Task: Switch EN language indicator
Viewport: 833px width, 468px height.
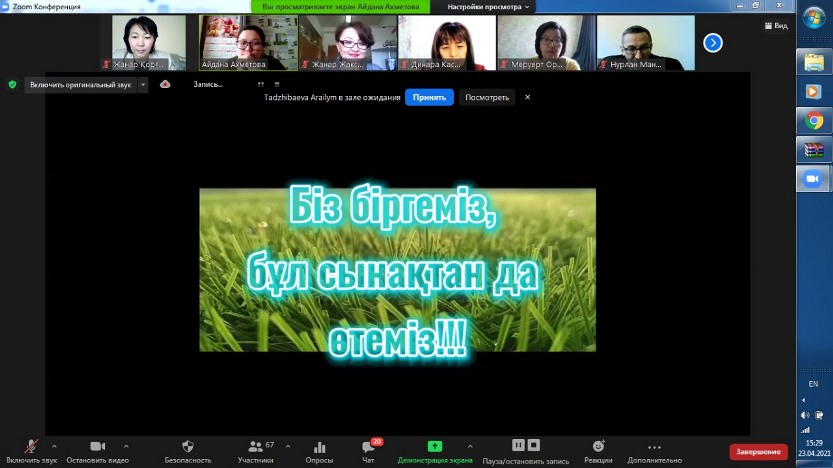Action: pyautogui.click(x=813, y=384)
